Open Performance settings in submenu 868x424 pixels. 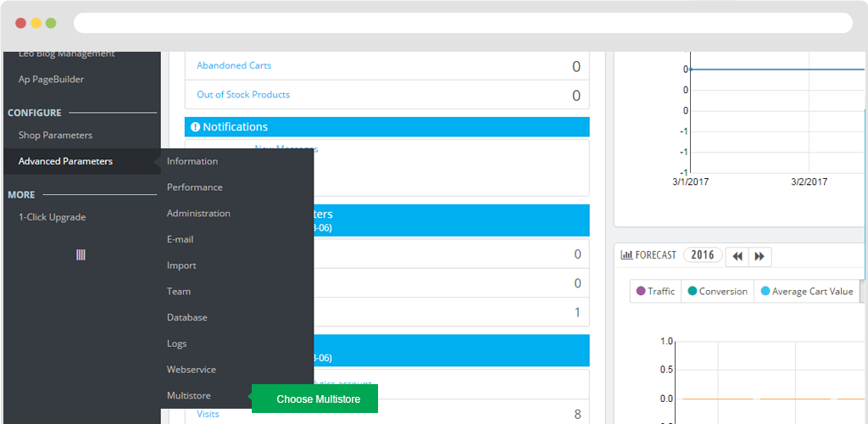click(x=194, y=187)
